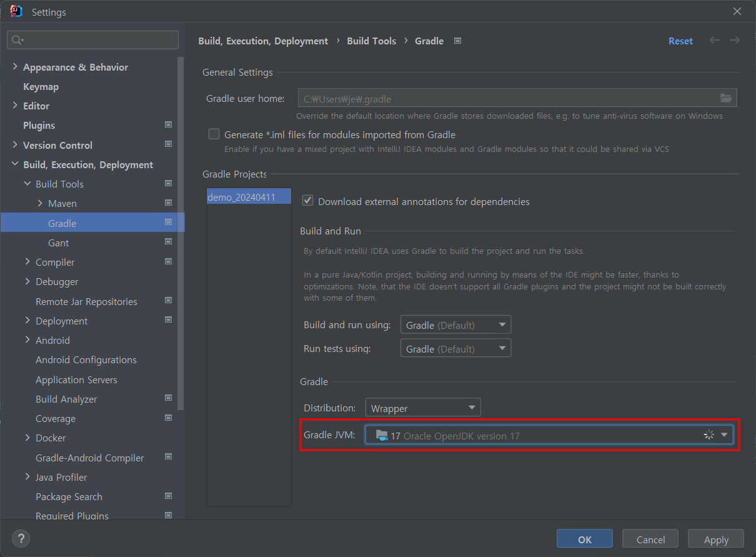Open Build Analyzer settings

66,399
